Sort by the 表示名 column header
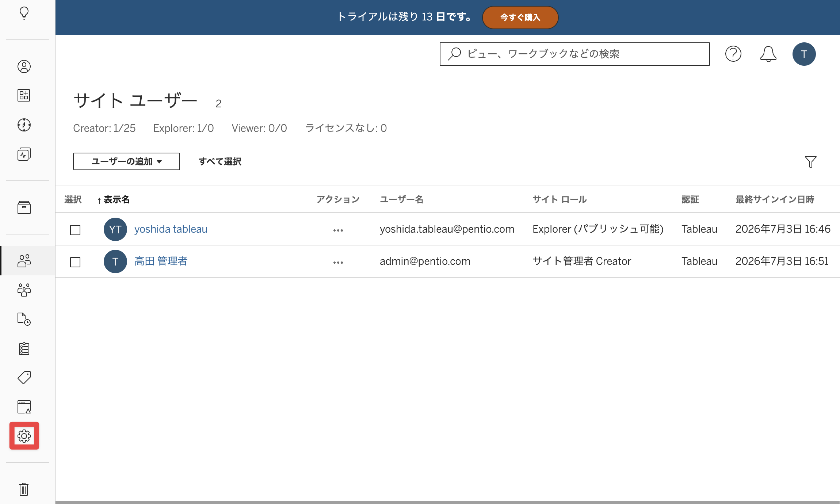Screen dimensions: 840x504 coord(117,199)
